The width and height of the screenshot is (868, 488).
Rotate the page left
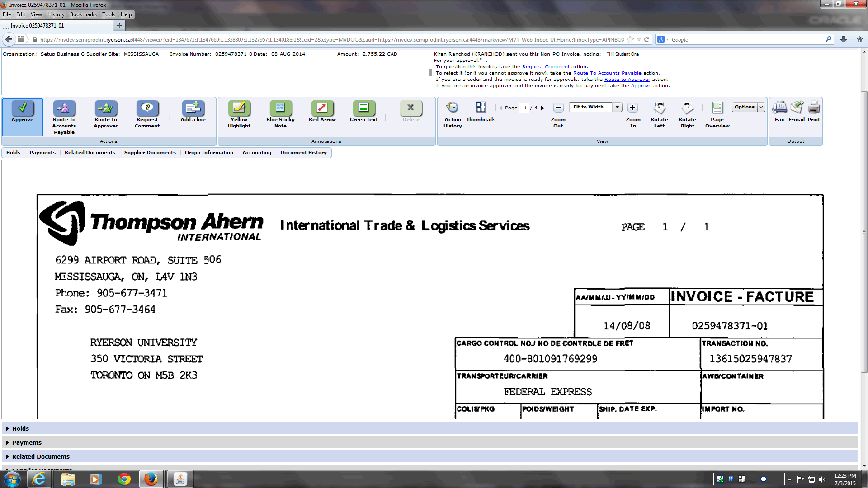point(659,108)
